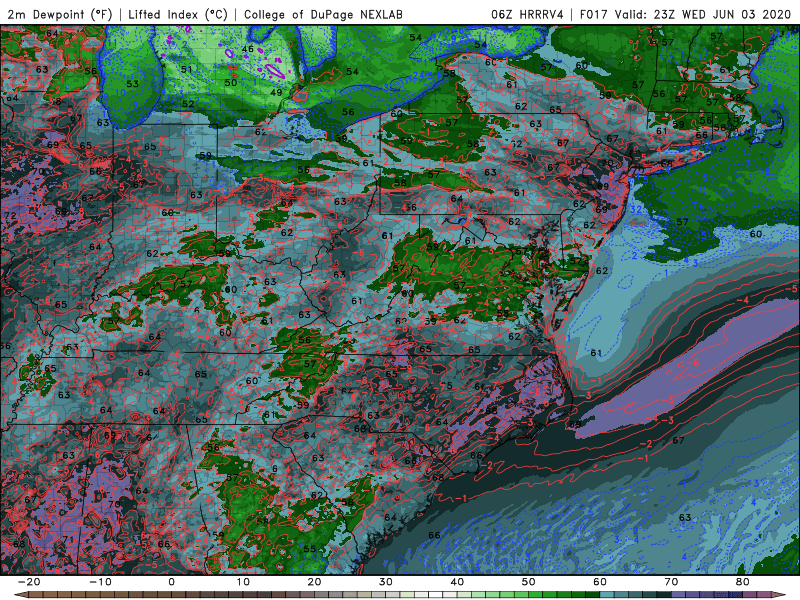Click the 70 label on the color scale
Screen dimensions: 800x600
[x=671, y=582]
